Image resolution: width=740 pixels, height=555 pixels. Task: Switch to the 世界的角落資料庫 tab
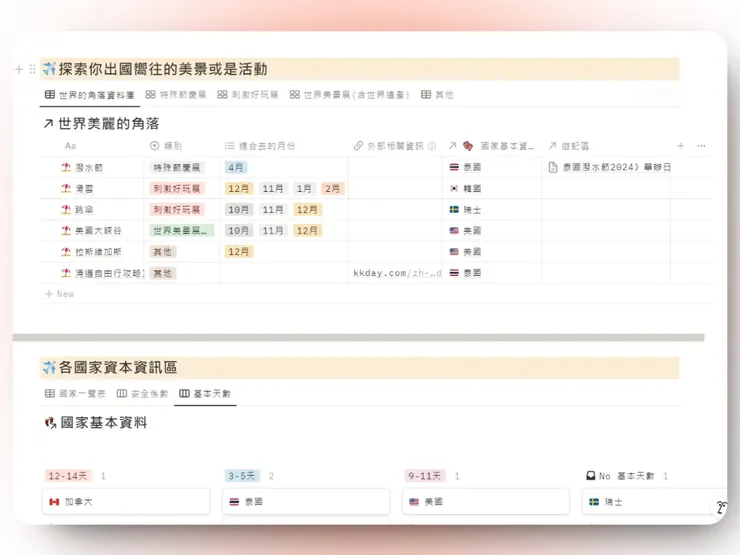[x=90, y=95]
